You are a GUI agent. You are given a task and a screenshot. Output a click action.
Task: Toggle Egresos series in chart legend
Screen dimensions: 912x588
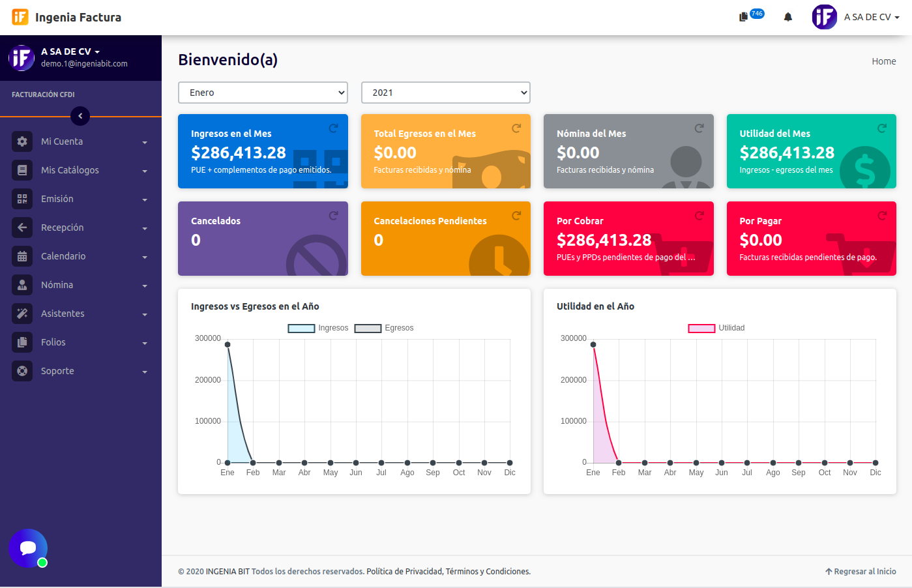384,328
